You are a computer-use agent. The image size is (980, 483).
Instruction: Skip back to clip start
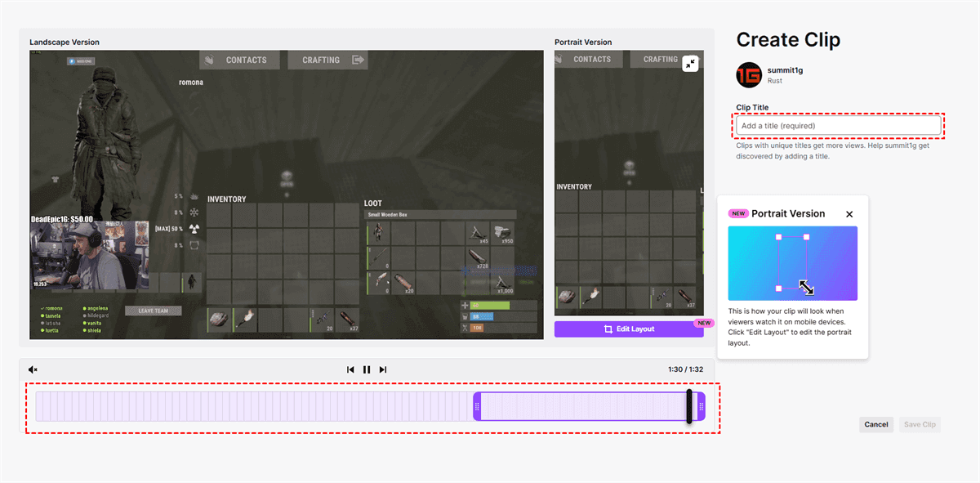[350, 369]
